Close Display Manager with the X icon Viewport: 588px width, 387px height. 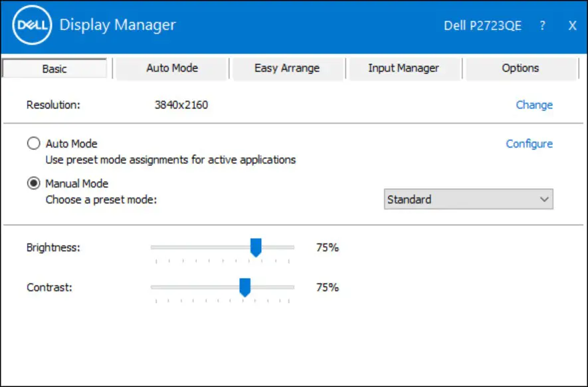point(572,26)
